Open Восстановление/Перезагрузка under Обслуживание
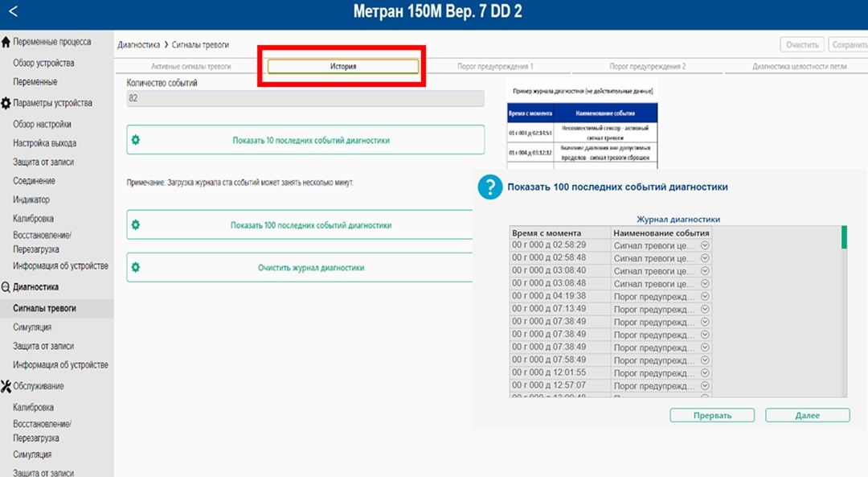Screen dimensions: 868x477 pos(42,430)
